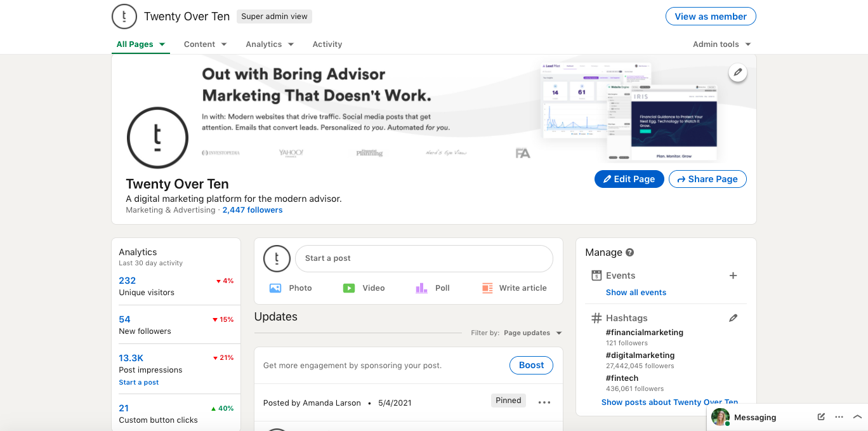This screenshot has width=868, height=431.
Task: Click the large company logo on cover
Action: [x=157, y=138]
